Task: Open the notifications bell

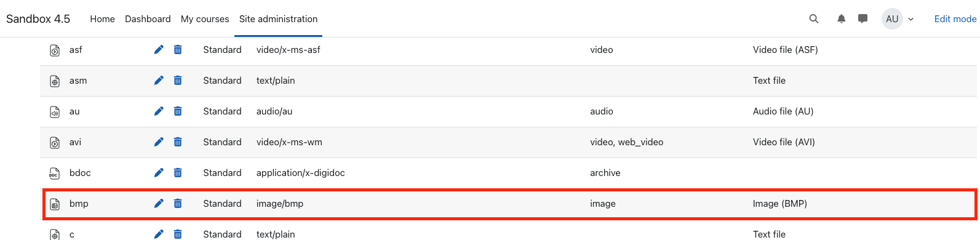Action: [841, 19]
